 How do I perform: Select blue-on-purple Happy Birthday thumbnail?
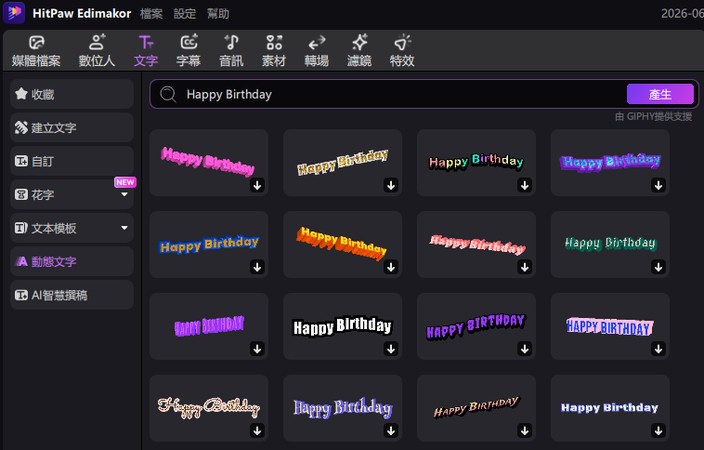610,163
